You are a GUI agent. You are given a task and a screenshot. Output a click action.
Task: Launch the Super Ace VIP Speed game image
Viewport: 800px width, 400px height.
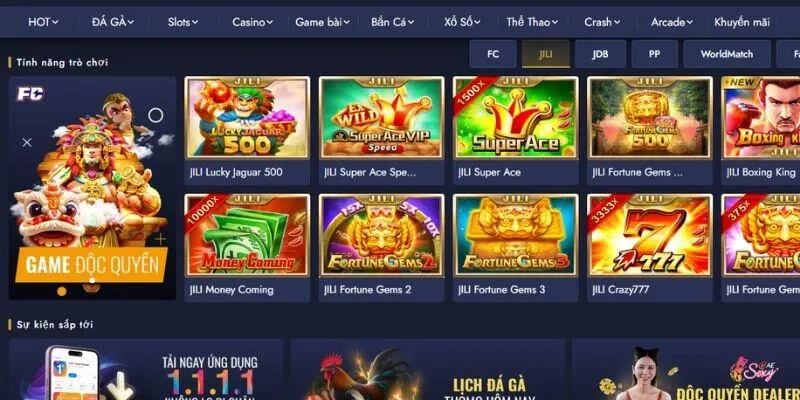[x=381, y=117]
